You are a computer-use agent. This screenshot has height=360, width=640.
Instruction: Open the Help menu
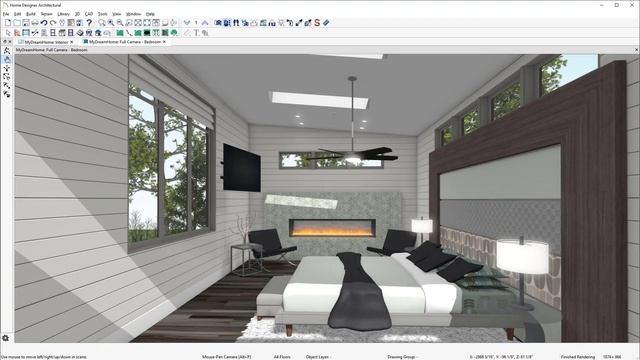[150, 14]
